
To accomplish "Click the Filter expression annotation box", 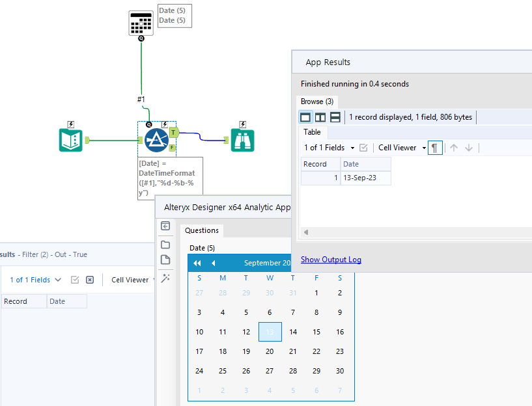I will pos(170,178).
